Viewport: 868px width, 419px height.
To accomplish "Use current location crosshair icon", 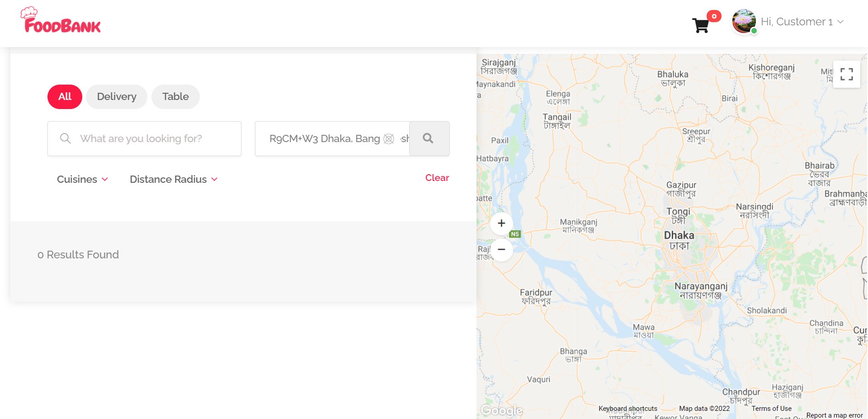I will point(389,139).
